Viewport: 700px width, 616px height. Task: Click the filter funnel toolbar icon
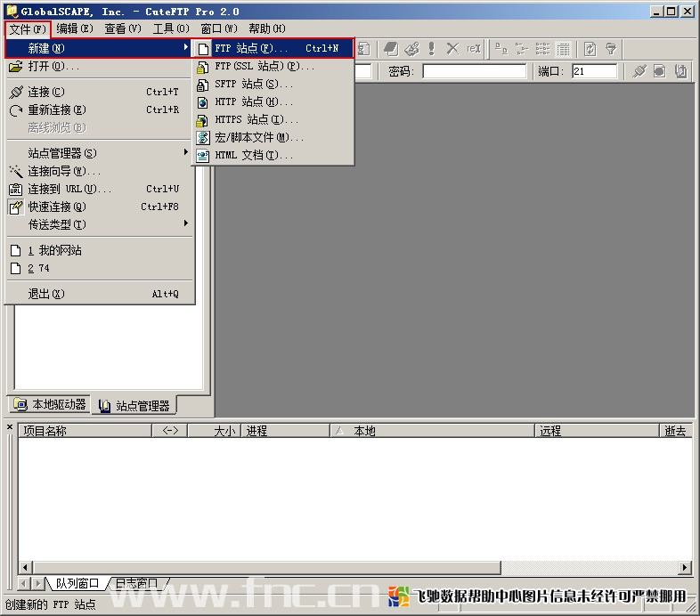(x=611, y=49)
